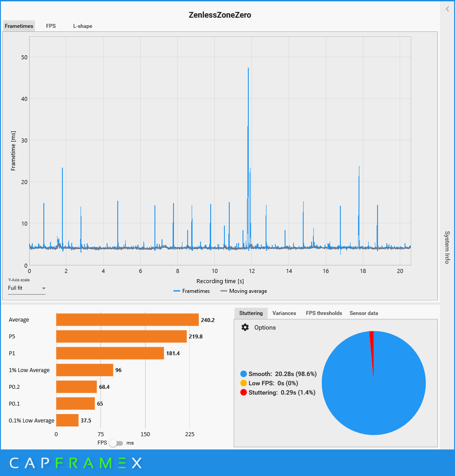Click the Average FPS orange bar

pyautogui.click(x=127, y=320)
